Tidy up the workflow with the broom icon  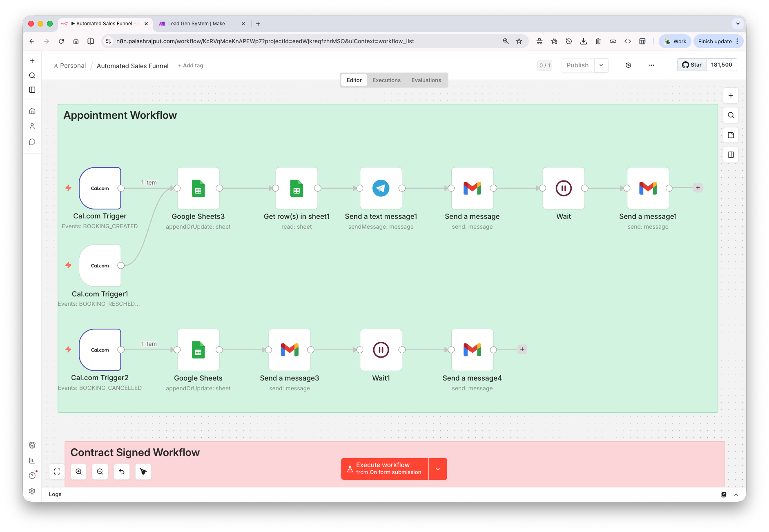(143, 472)
